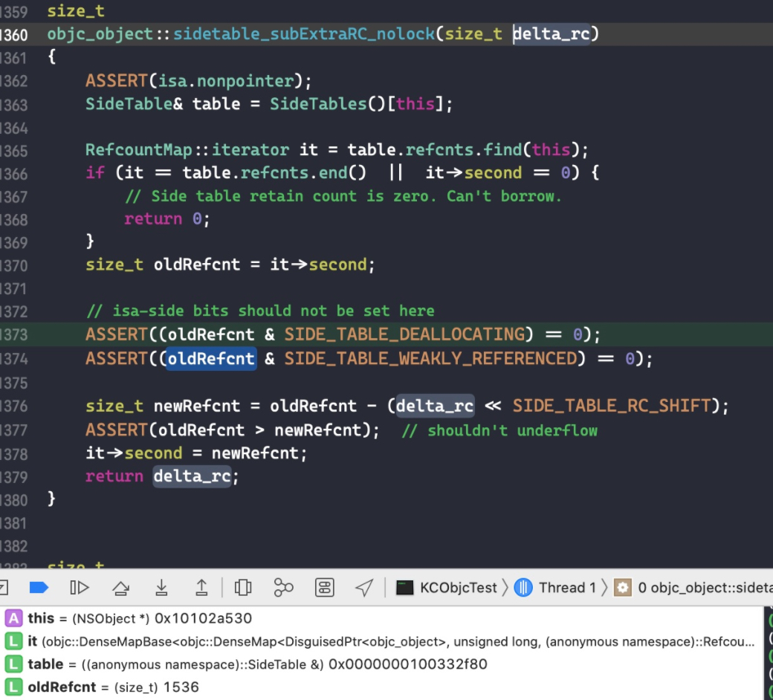The width and height of the screenshot is (773, 700).
Task: Click 'SIDE_TABLE_WEAKLY_REFERENCED' on line 1374
Action: tap(430, 358)
